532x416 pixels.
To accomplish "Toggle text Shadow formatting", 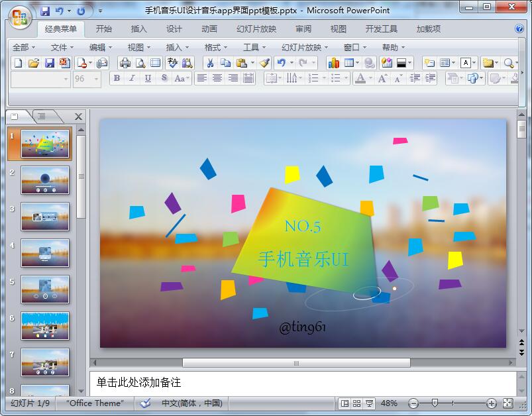I will pyautogui.click(x=164, y=78).
